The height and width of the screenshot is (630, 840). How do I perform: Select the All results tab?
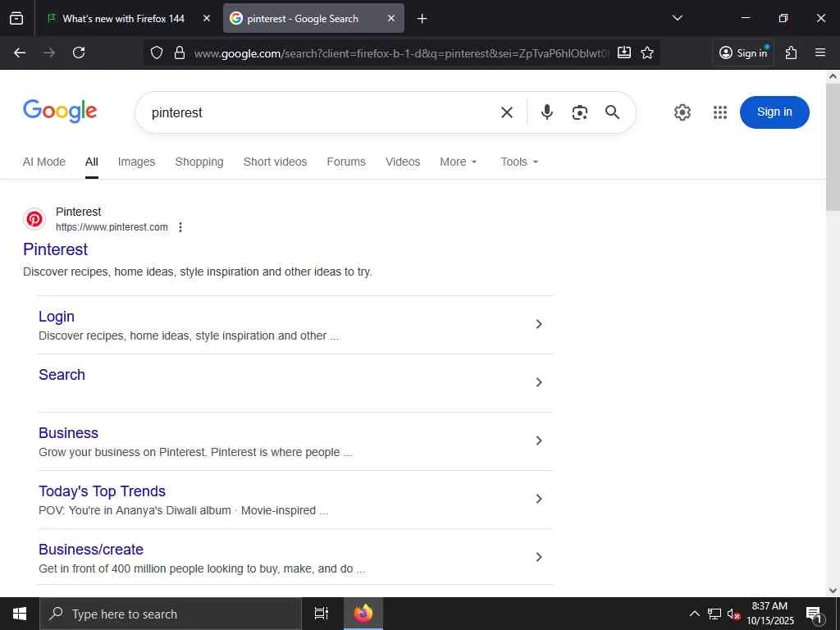(92, 162)
